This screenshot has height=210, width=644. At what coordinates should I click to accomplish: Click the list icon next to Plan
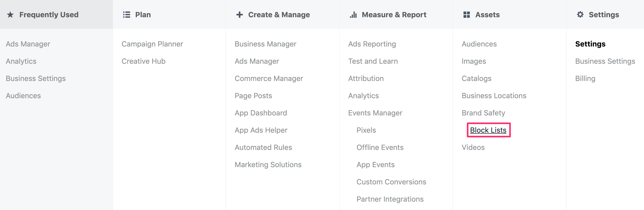click(127, 15)
